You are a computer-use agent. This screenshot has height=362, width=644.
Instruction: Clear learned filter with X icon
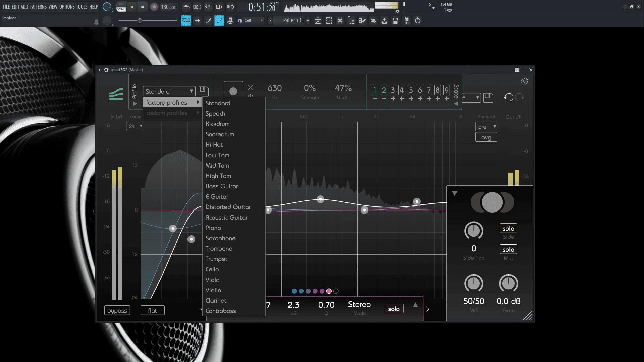(x=251, y=88)
